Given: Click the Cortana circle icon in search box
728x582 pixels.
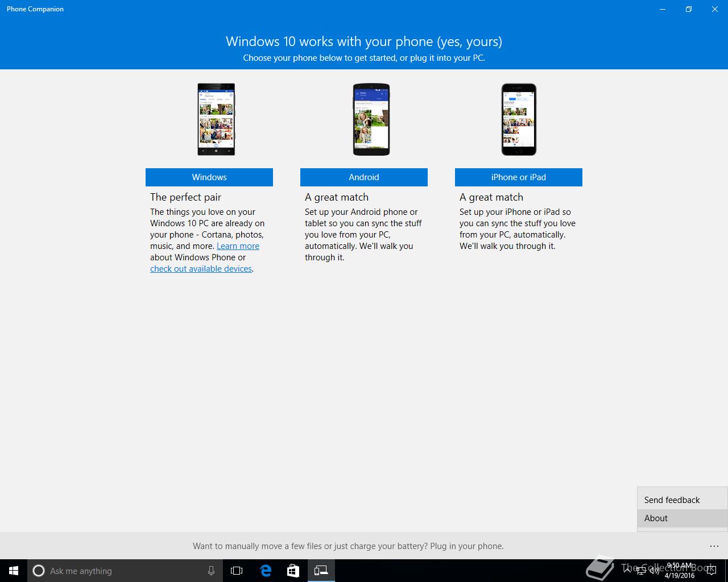Looking at the screenshot, I should point(39,571).
